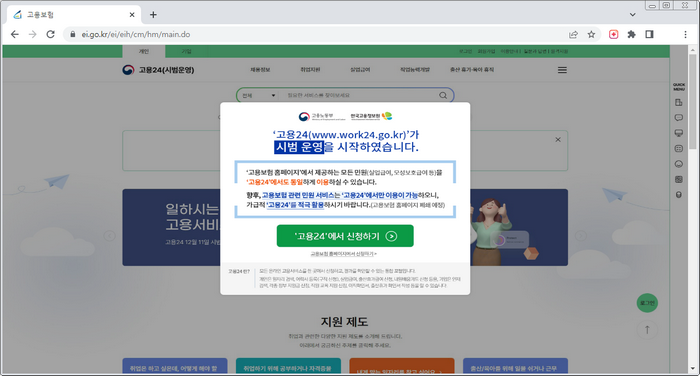Open the 채용정보 menu

coord(260,70)
